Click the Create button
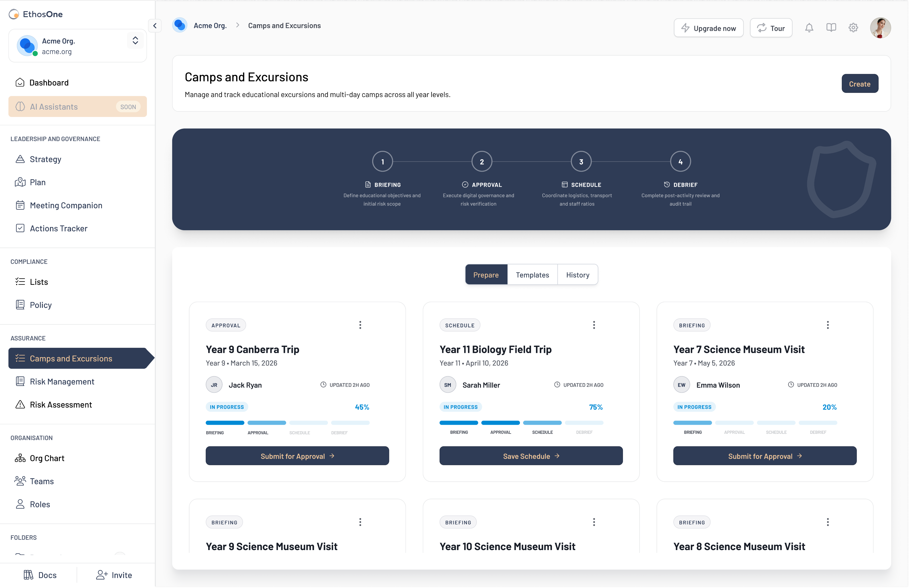 click(x=859, y=84)
